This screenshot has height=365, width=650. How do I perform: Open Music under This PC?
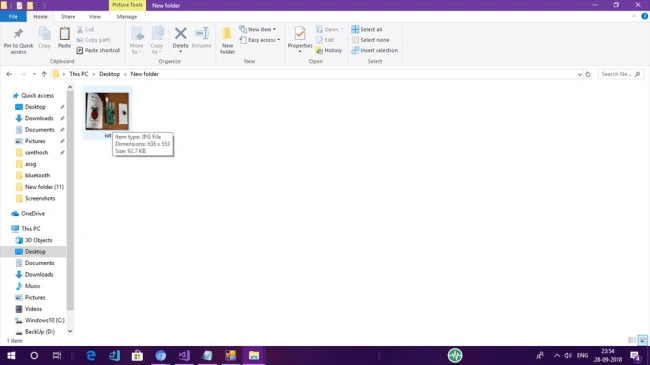32,286
